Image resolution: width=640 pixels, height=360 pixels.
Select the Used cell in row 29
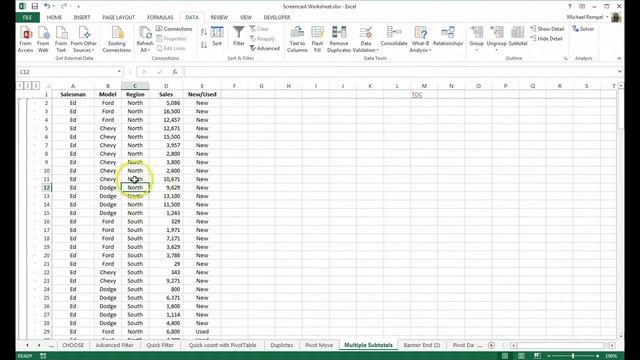pos(202,332)
